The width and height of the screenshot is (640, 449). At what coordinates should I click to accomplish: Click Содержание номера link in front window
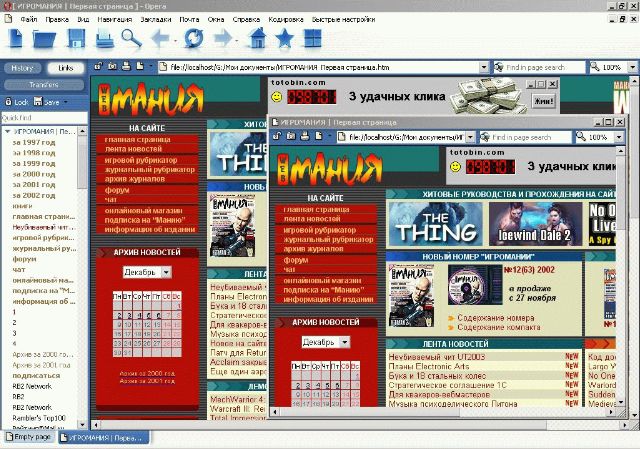496,318
